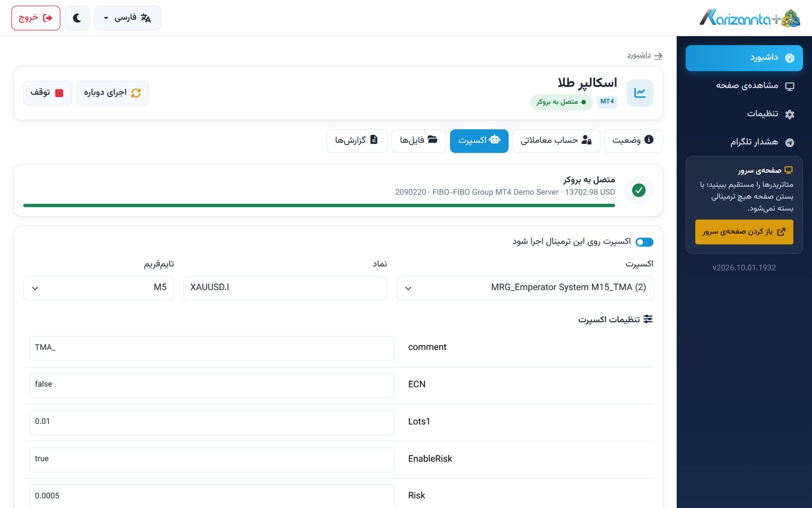Screen dimensions: 812x508
Task: Click the صفحه‌ی سرور monitor icon
Action: (788, 170)
